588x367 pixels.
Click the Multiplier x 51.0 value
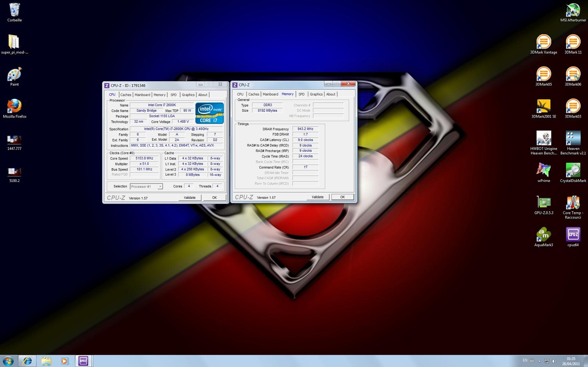[x=144, y=164]
